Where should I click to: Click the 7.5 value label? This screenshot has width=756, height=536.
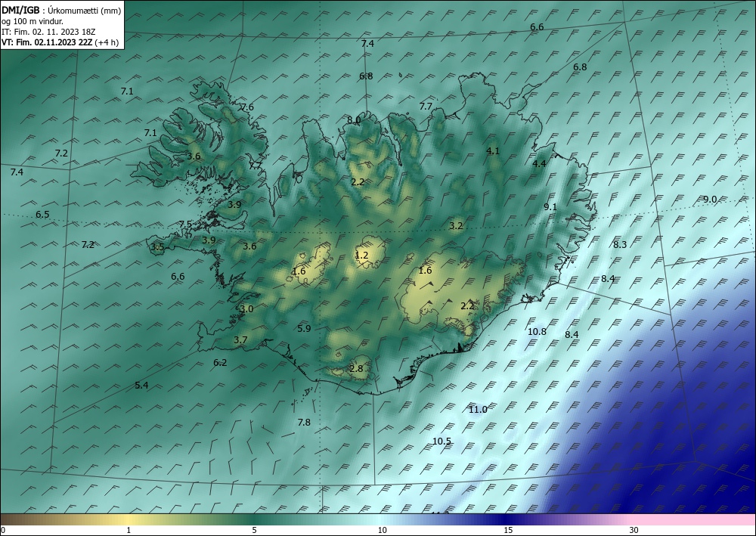point(185,224)
